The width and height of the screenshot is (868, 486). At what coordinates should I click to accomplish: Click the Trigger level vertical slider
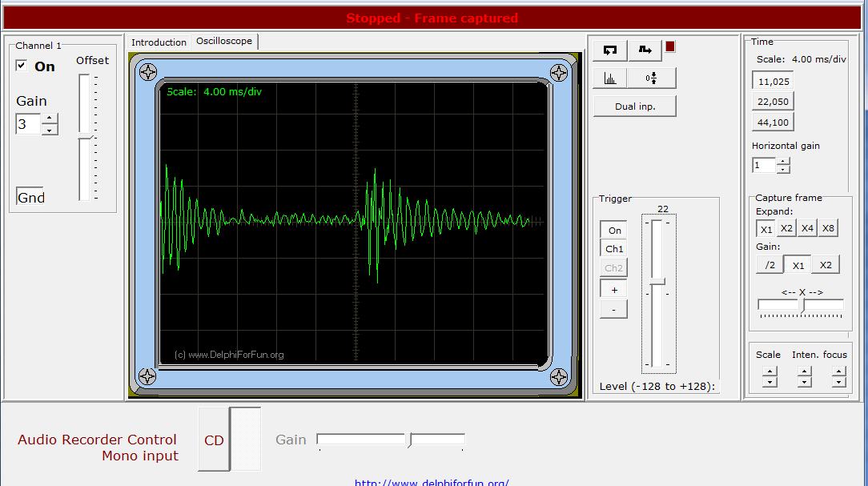(657, 293)
